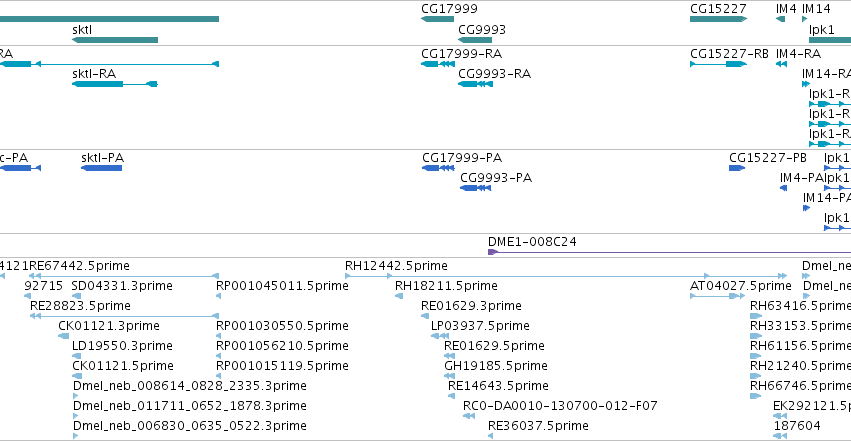The image size is (851, 441).
Task: Click the RC0-DA0010-130700-012-F07 label
Action: (560, 406)
